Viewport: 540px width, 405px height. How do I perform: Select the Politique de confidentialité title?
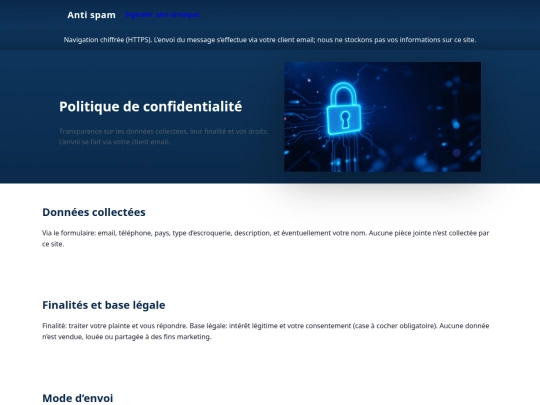pyautogui.click(x=150, y=107)
